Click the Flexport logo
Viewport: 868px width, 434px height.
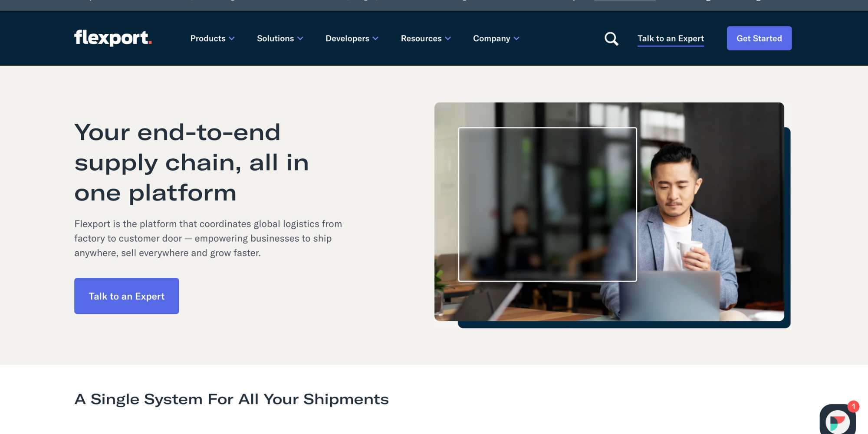coord(113,38)
